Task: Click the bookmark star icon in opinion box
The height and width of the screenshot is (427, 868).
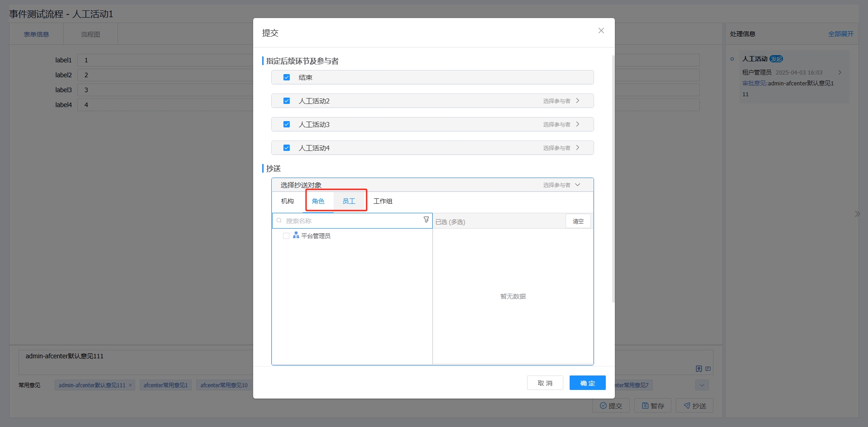Action: 698,369
